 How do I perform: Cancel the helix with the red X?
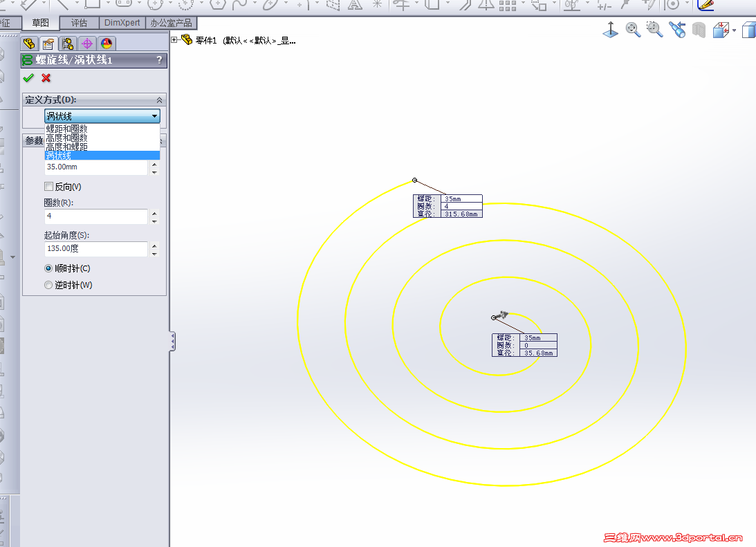pos(46,77)
